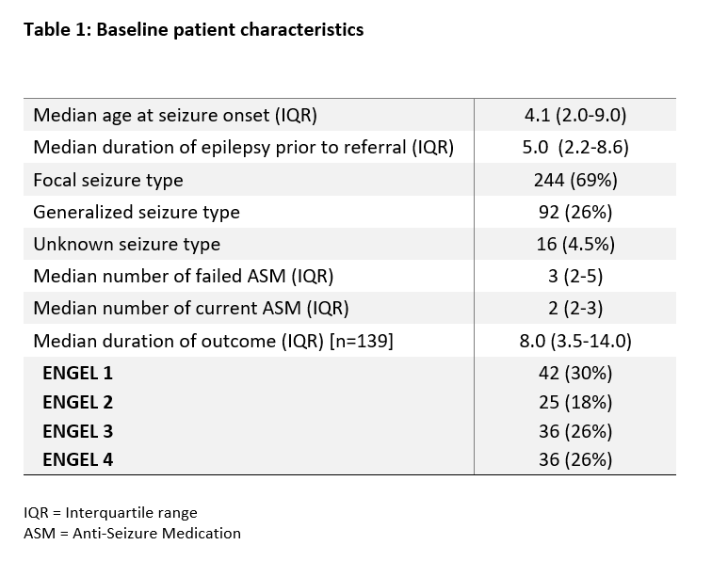Click the value "4.1 (2.0-9.0)"
Viewport: 728px width, 561px height.
point(575,116)
